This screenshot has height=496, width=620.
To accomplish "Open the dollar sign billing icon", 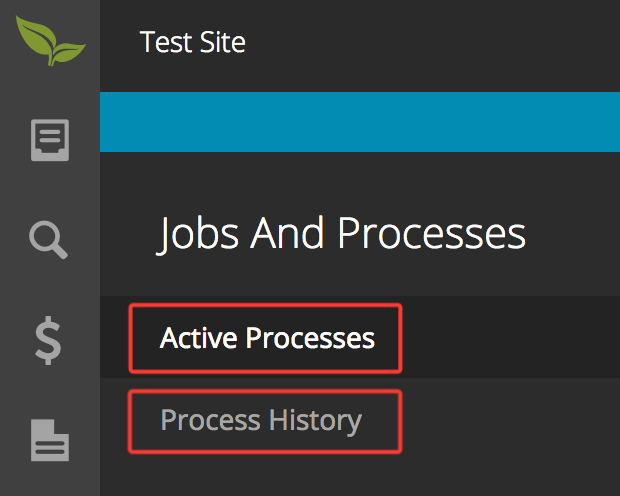I will (48, 340).
